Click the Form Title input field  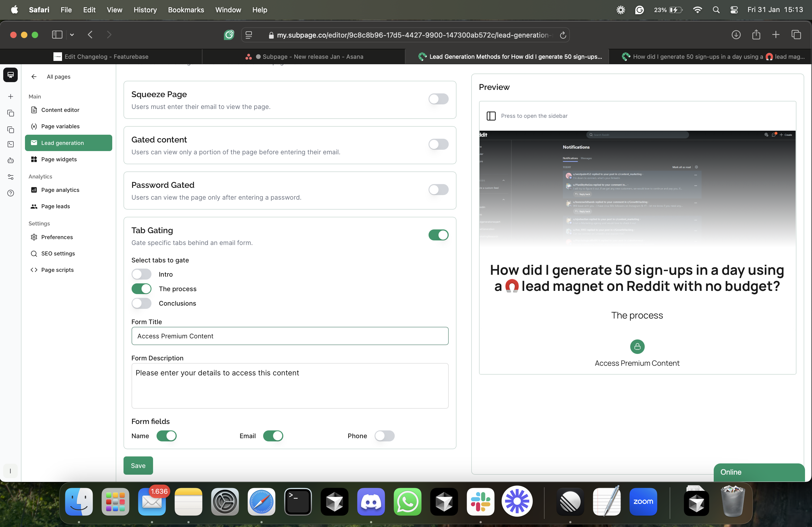[290, 336]
